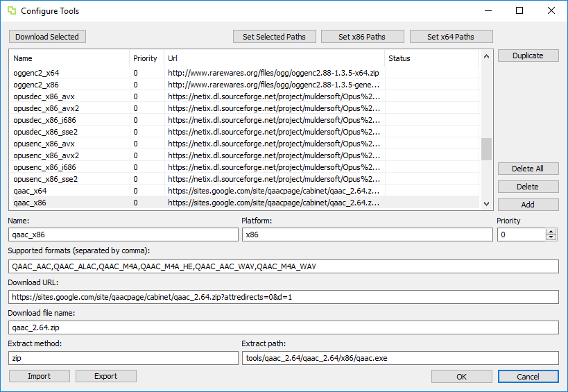
Task: Cancel the Configure Tools dialog
Action: coord(528,377)
